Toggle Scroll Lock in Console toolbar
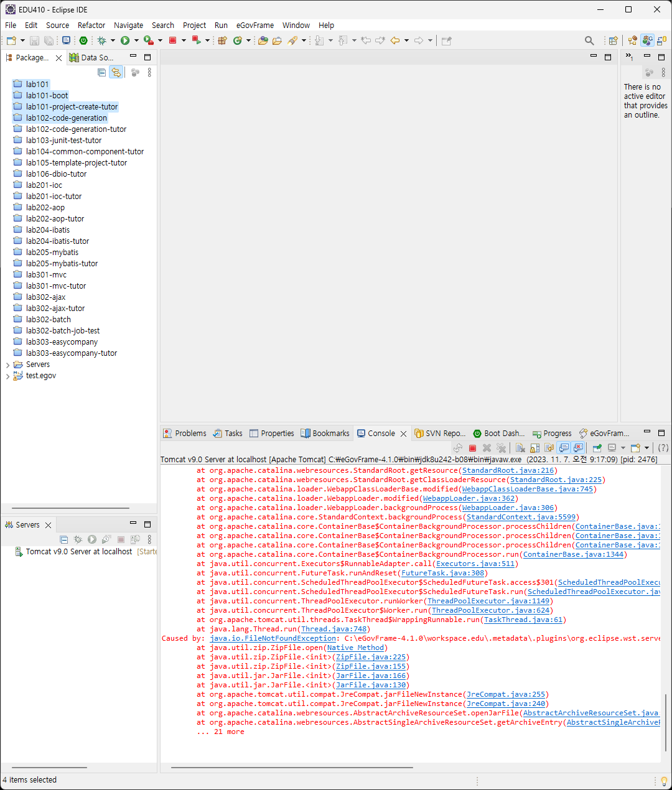This screenshot has width=672, height=790. pos(534,448)
